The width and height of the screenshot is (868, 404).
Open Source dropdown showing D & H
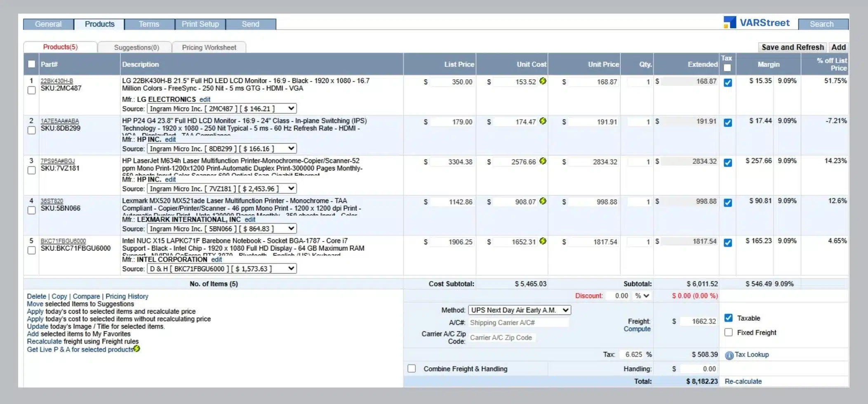point(221,269)
